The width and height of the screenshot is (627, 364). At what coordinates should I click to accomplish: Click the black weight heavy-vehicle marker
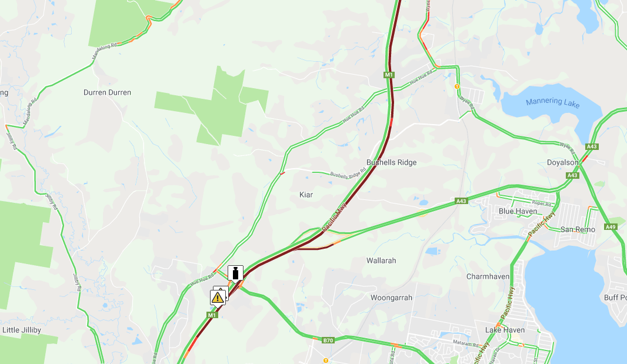[235, 273]
